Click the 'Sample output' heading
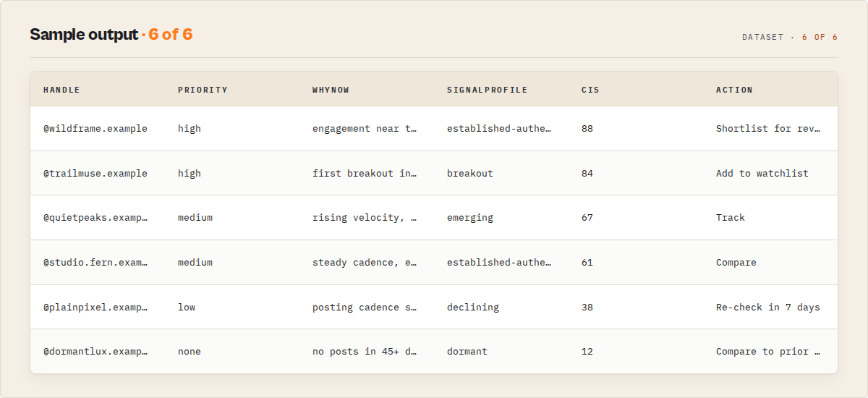The height and width of the screenshot is (398, 868). pyautogui.click(x=84, y=35)
